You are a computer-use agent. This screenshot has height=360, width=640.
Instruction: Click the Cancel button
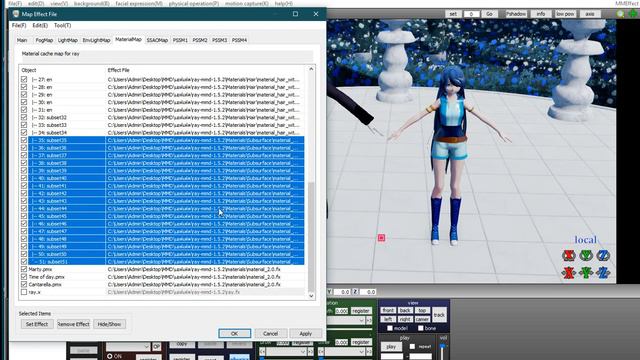270,333
